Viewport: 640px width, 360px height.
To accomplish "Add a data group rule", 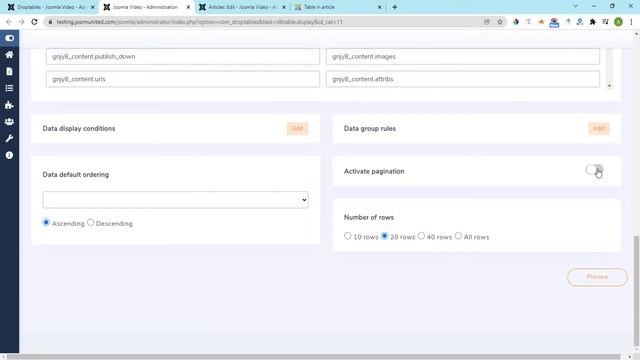I will tap(599, 129).
